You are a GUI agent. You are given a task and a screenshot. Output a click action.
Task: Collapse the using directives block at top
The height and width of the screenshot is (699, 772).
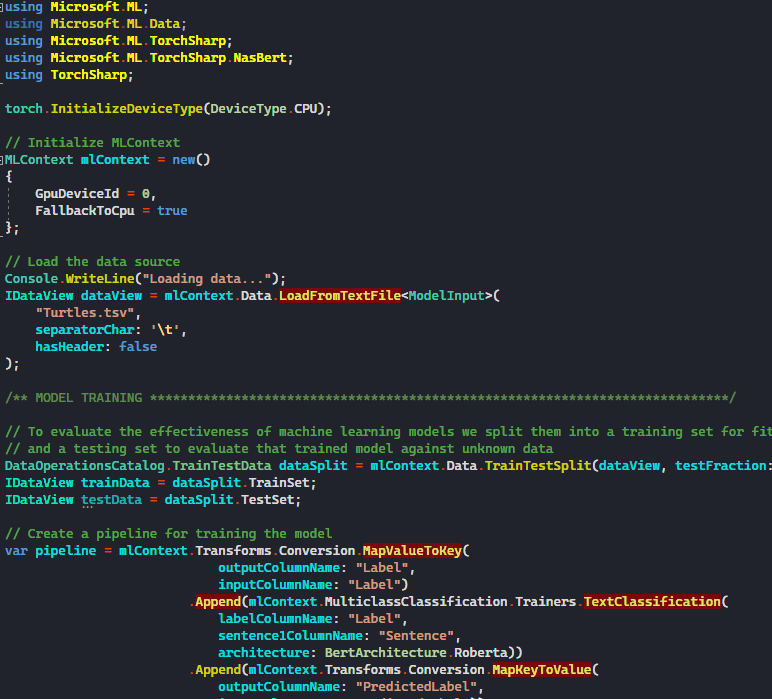2,7
